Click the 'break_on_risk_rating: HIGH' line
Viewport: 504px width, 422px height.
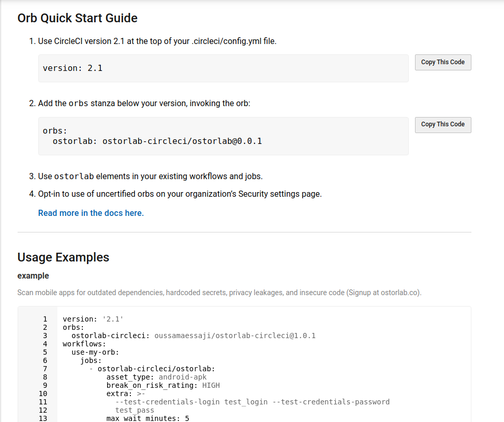coord(163,386)
